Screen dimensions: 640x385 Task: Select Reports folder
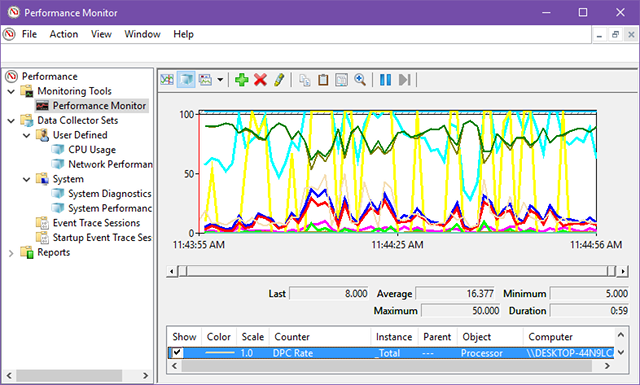[x=53, y=253]
